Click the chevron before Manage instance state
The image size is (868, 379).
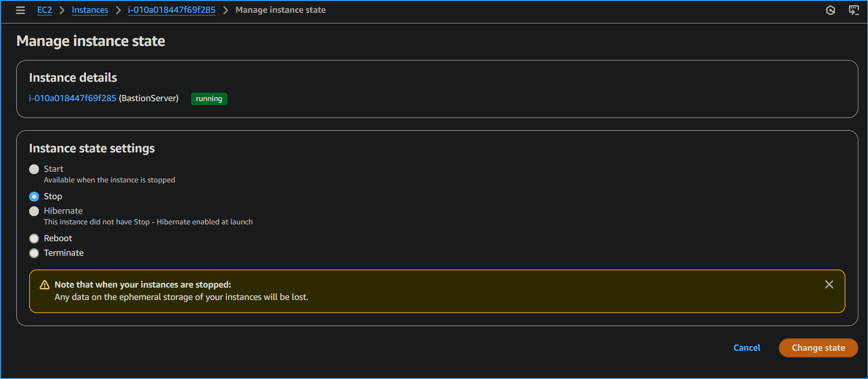click(225, 10)
